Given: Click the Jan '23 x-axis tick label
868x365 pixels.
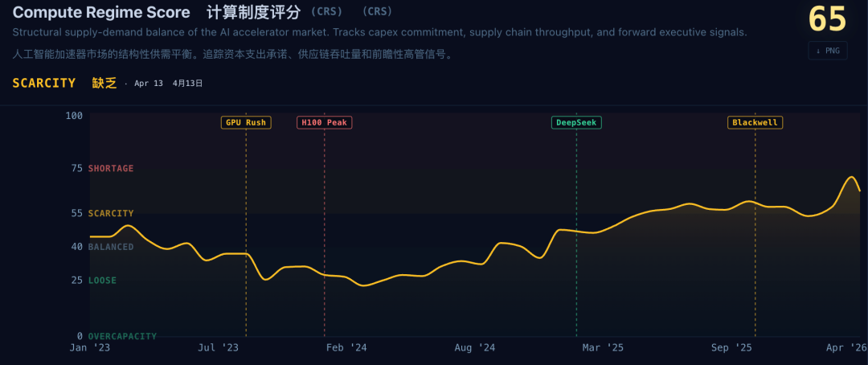Looking at the screenshot, I should coord(90,348).
